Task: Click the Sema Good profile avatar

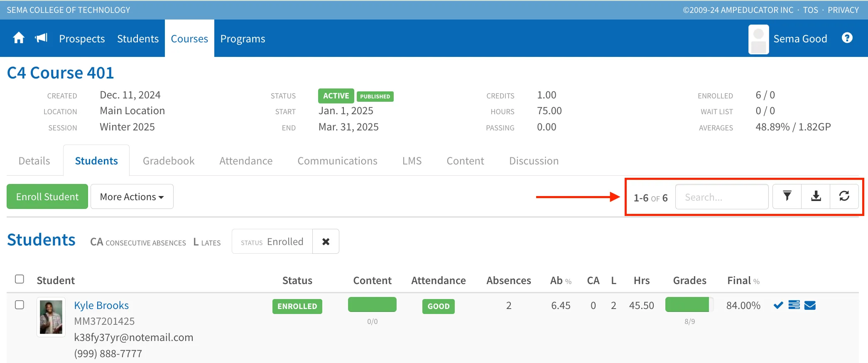Action: (758, 39)
